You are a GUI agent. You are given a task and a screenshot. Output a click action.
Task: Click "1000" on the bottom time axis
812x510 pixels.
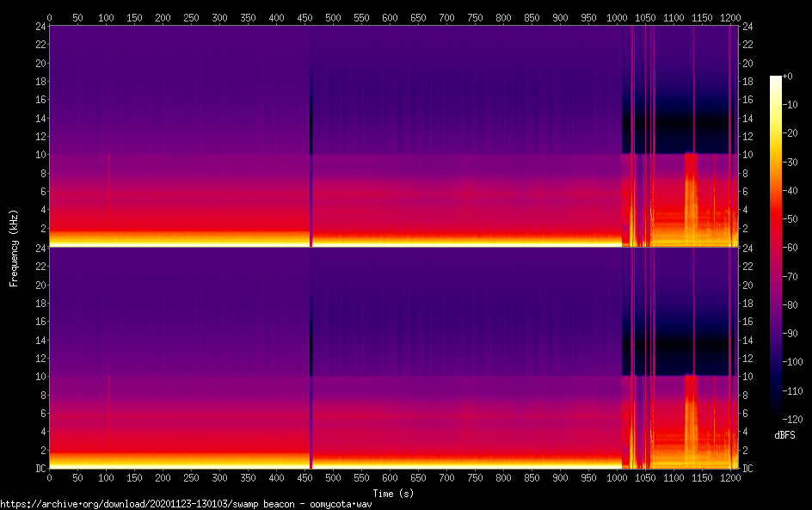coord(617,478)
